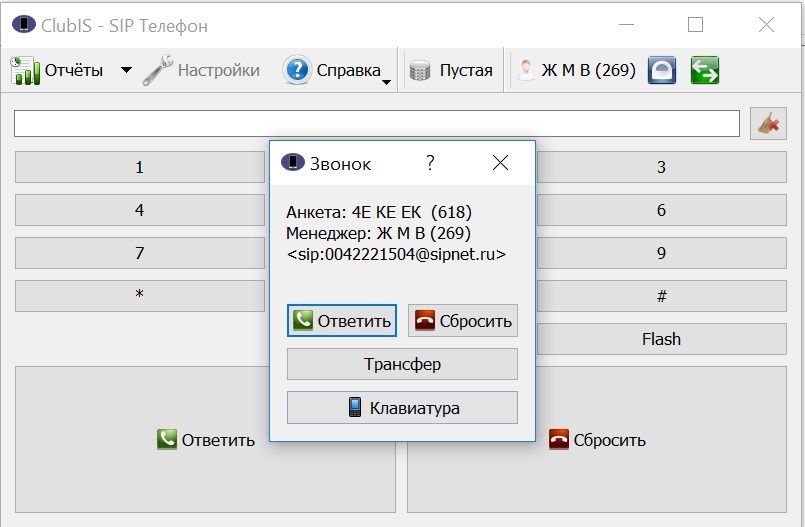Click the blue lock icon in toolbar
Image resolution: width=805 pixels, height=527 pixels.
(x=662, y=70)
